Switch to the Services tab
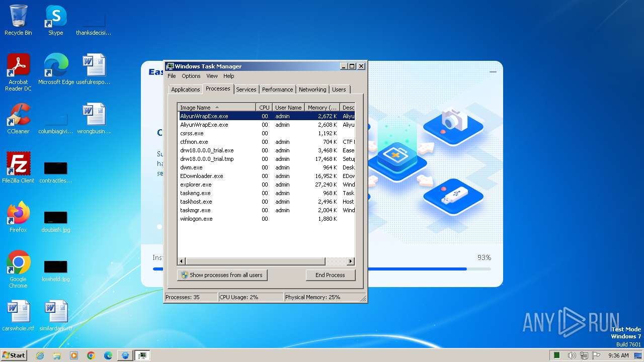Viewport: 644px width, 362px height. point(246,89)
